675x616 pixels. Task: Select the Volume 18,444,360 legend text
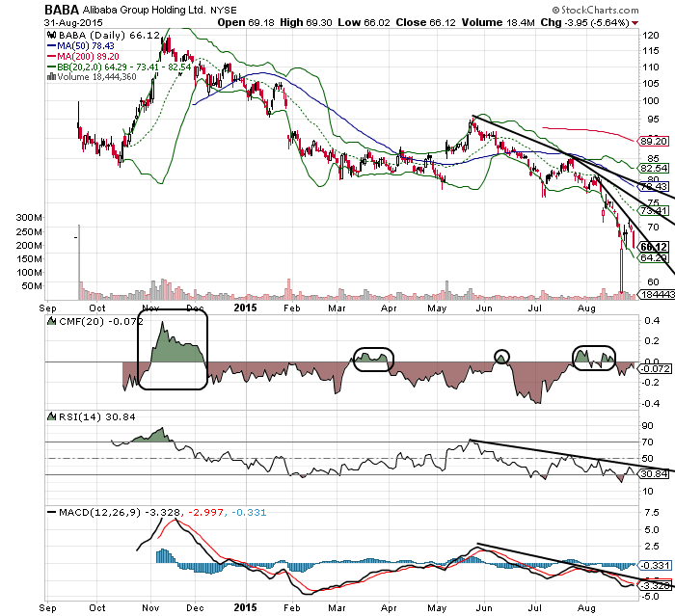coord(96,76)
